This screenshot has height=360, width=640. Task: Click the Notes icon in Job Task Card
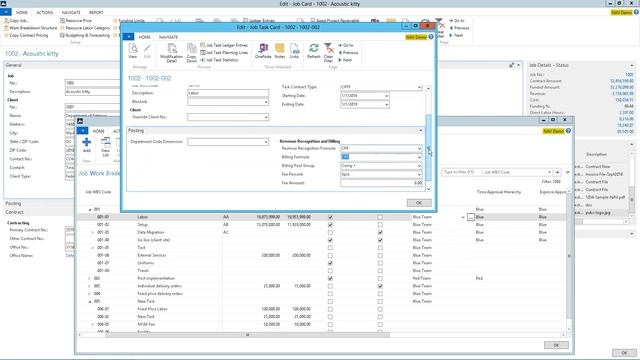tap(280, 51)
